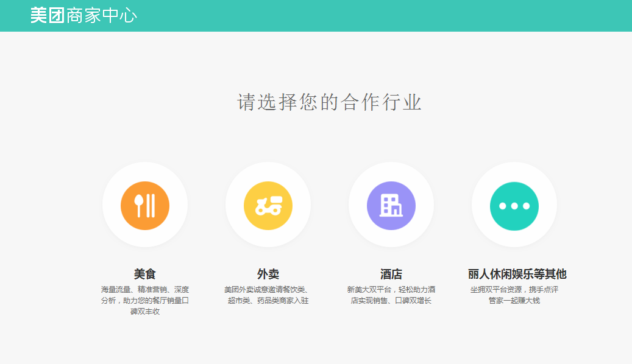Image resolution: width=632 pixels, height=364 pixels.
Task: Click the teal three-dot icon
Action: tap(514, 206)
